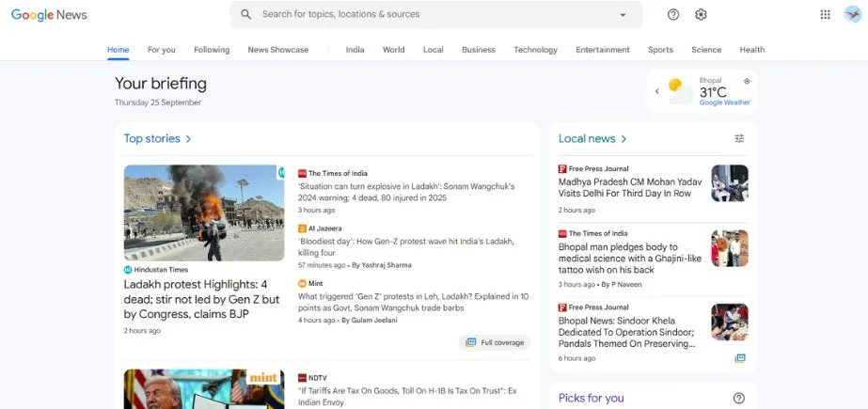This screenshot has width=868, height=409.
Task: Click the Google News logo
Action: click(x=49, y=15)
